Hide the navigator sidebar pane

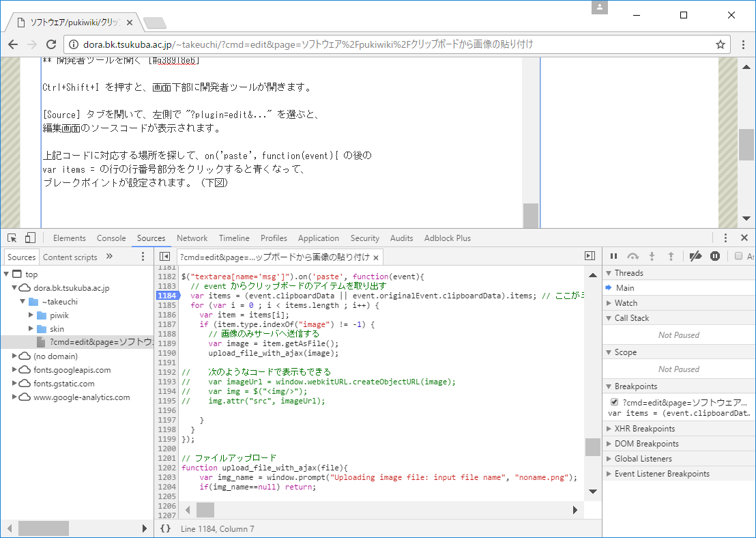tap(164, 256)
